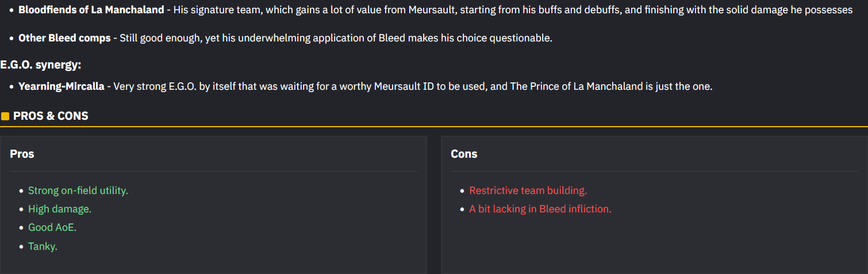Viewport: 868px width, 274px height.
Task: Click the 'PROS & CONS' section heading
Action: 51,116
